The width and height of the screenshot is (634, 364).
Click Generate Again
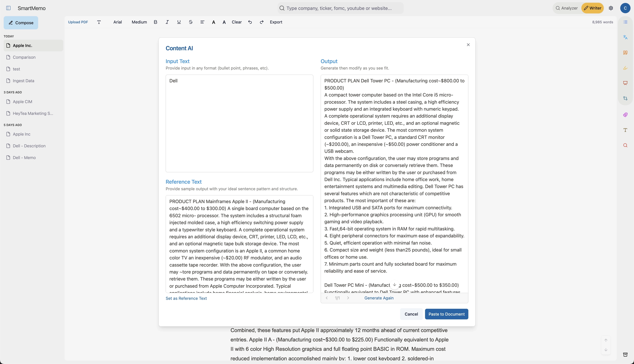[379, 298]
